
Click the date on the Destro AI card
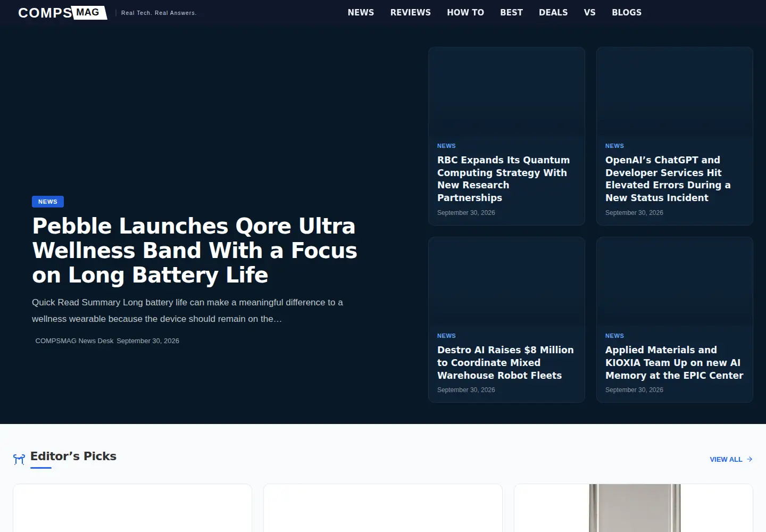[x=466, y=390]
